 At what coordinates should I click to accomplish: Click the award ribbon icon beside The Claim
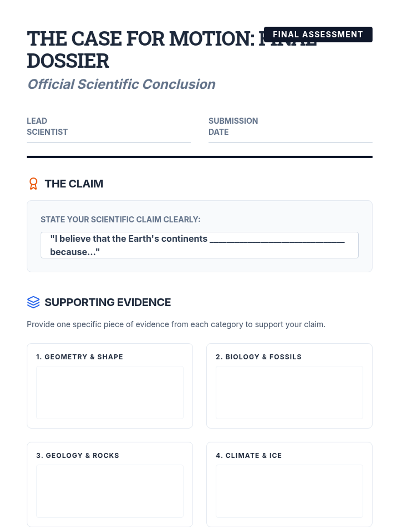pos(33,184)
